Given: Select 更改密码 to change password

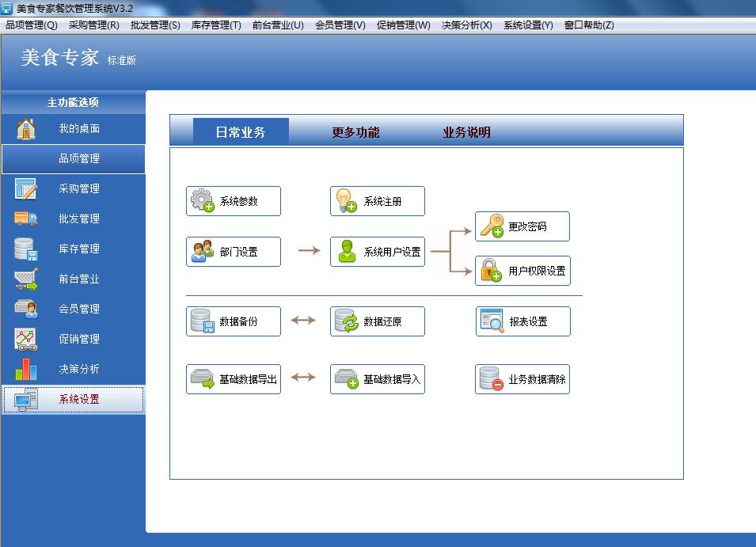Looking at the screenshot, I should point(522,226).
